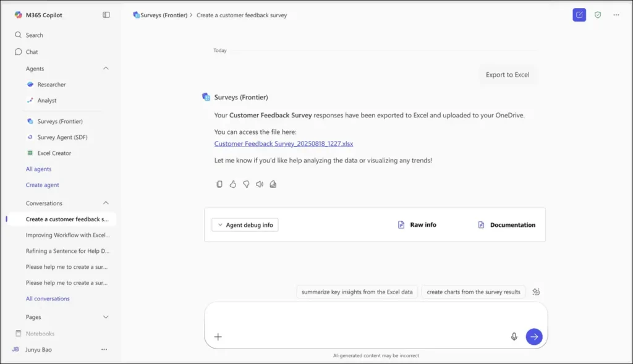This screenshot has width=633, height=364.
Task: Open Survey Agent (SDF)
Action: coord(57,137)
